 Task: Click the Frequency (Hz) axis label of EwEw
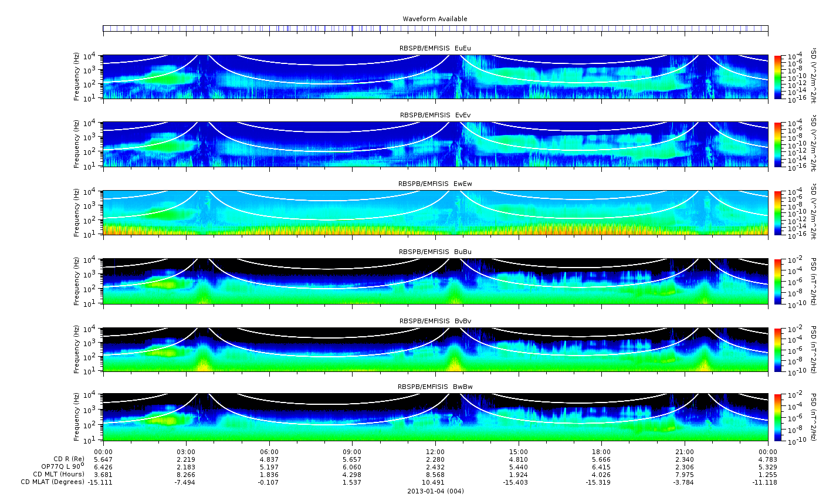(x=76, y=213)
